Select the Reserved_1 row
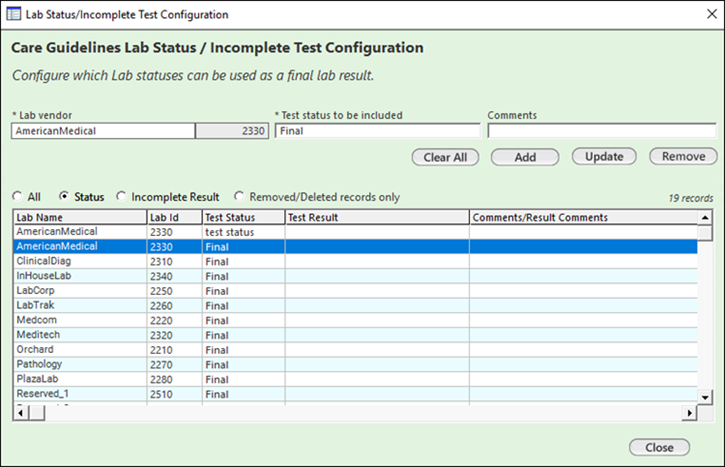 coord(356,394)
